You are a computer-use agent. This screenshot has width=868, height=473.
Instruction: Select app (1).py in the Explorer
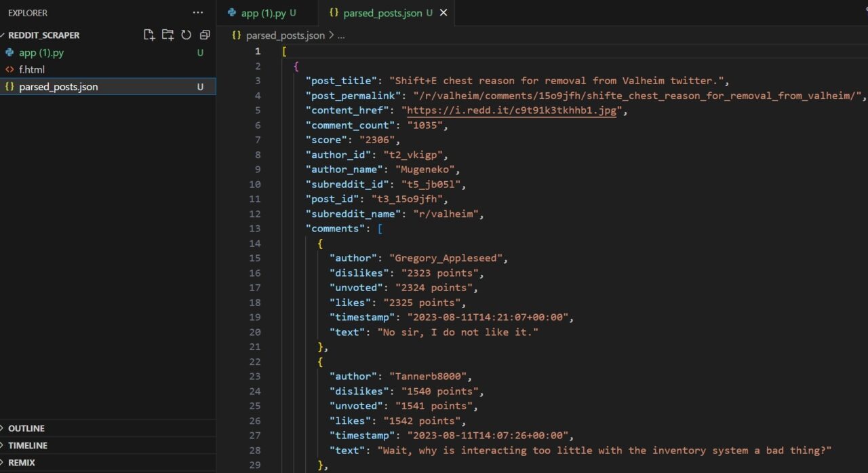[x=42, y=52]
